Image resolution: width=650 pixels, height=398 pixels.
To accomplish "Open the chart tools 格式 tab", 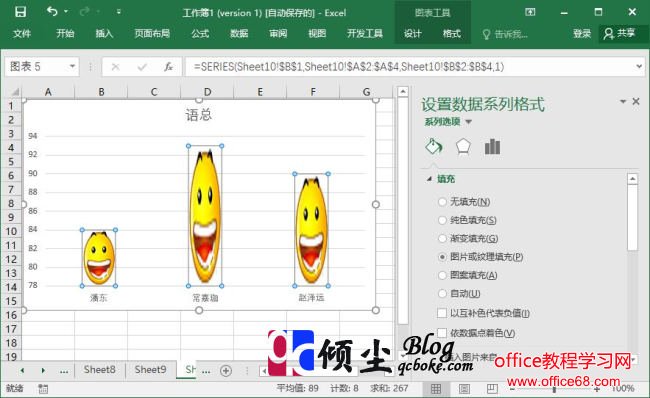I will tap(452, 34).
